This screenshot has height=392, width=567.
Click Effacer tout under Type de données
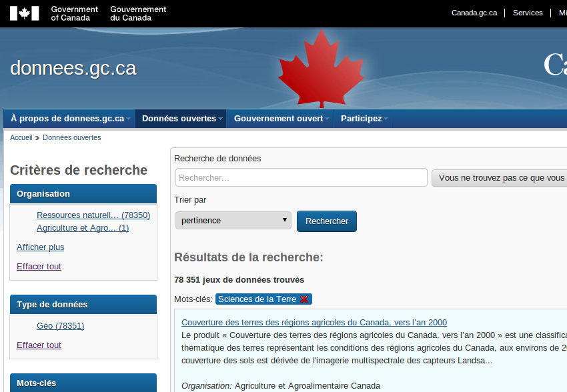(39, 345)
